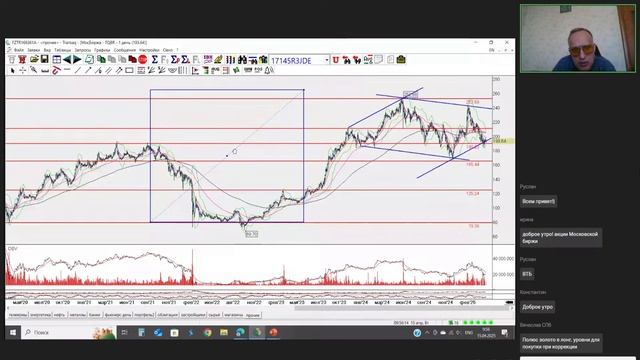Click chat message 'ВТБ'
The width and height of the screenshot is (640, 360).
point(527,274)
